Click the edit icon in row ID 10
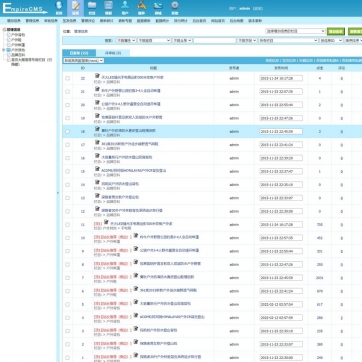The image size is (362, 362). click(136, 235)
